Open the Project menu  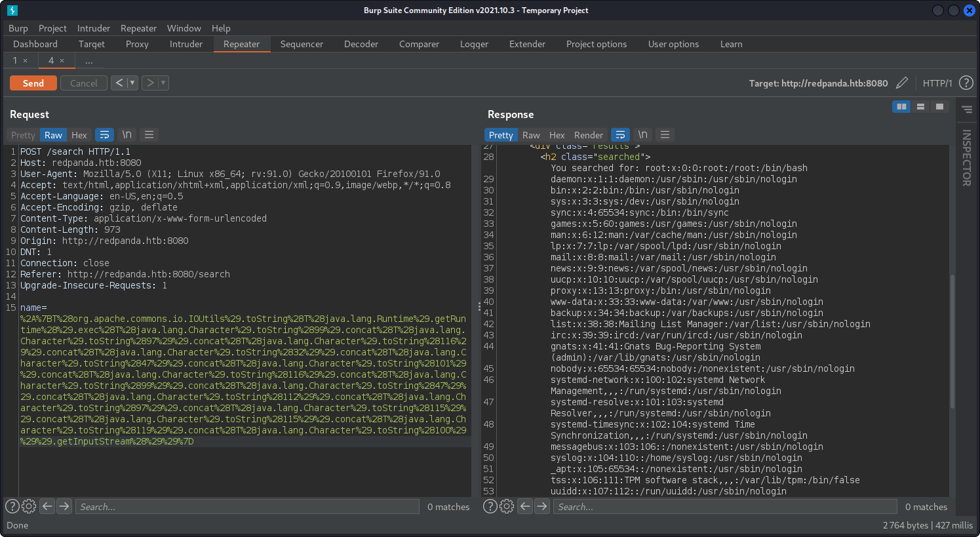coord(52,28)
